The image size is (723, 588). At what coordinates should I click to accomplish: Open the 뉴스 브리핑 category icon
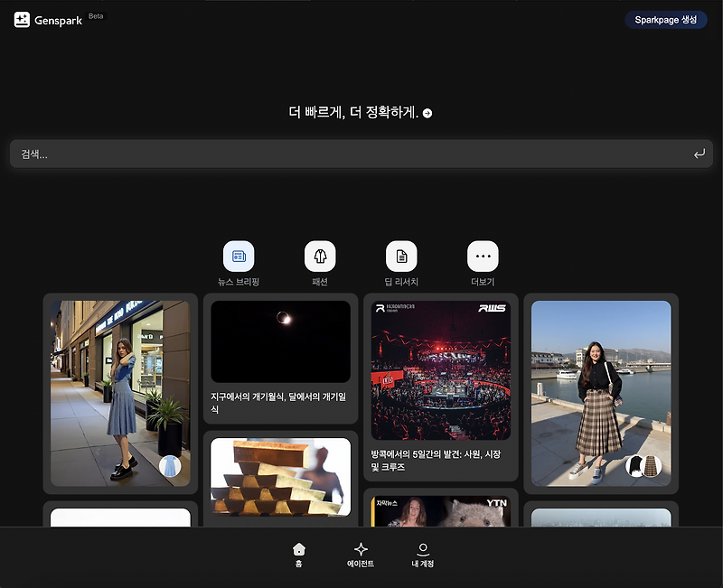click(238, 257)
